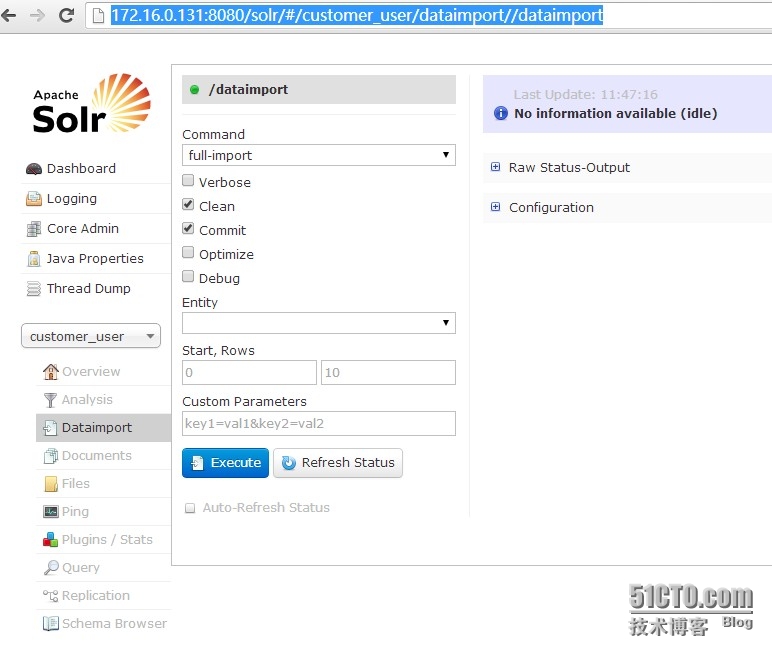Click the Files folder icon
Image resolution: width=772 pixels, height=655 pixels.
pyautogui.click(x=51, y=484)
